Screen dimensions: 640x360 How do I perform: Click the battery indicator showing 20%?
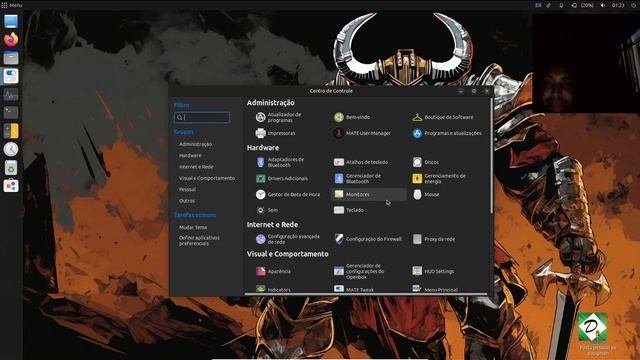pyautogui.click(x=582, y=5)
